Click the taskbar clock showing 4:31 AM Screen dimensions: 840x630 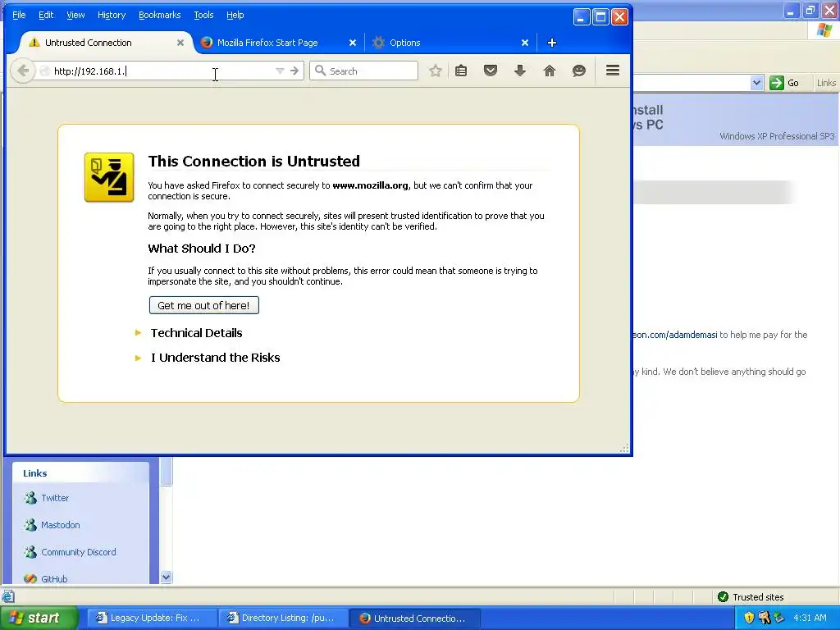coord(810,618)
